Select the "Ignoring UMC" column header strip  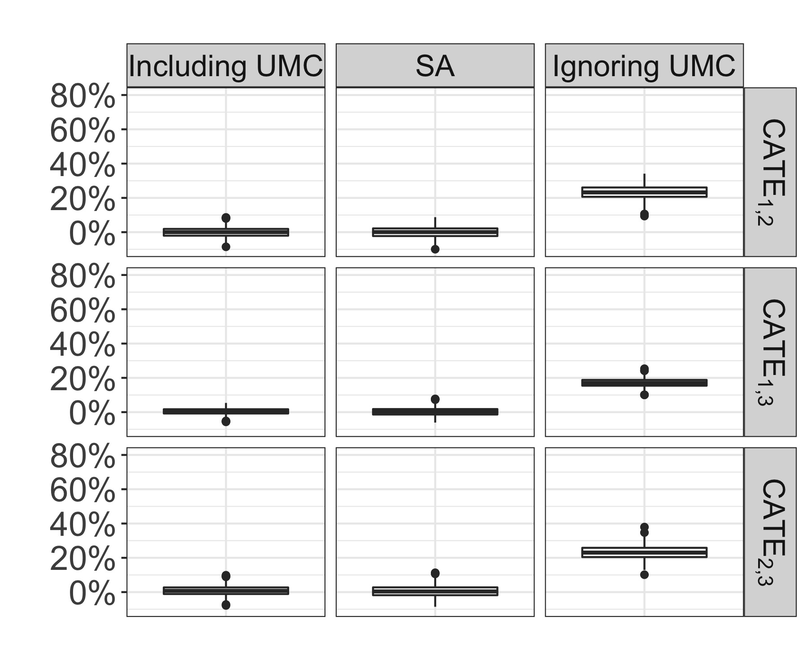click(x=644, y=66)
